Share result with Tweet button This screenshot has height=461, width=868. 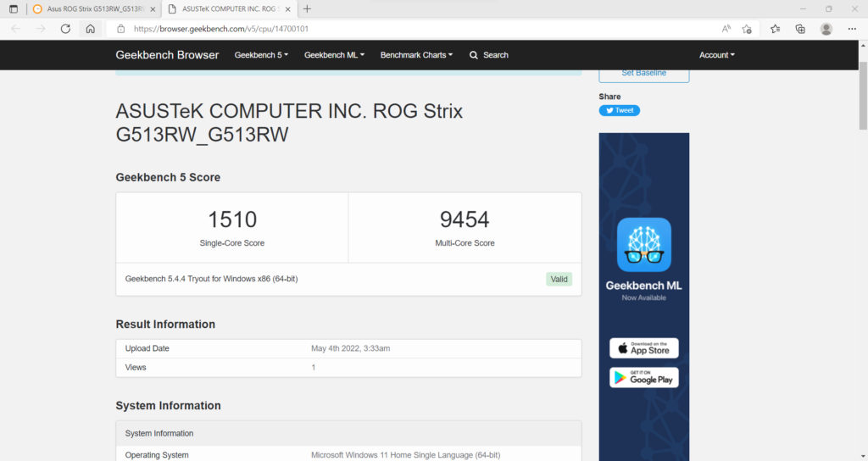620,110
